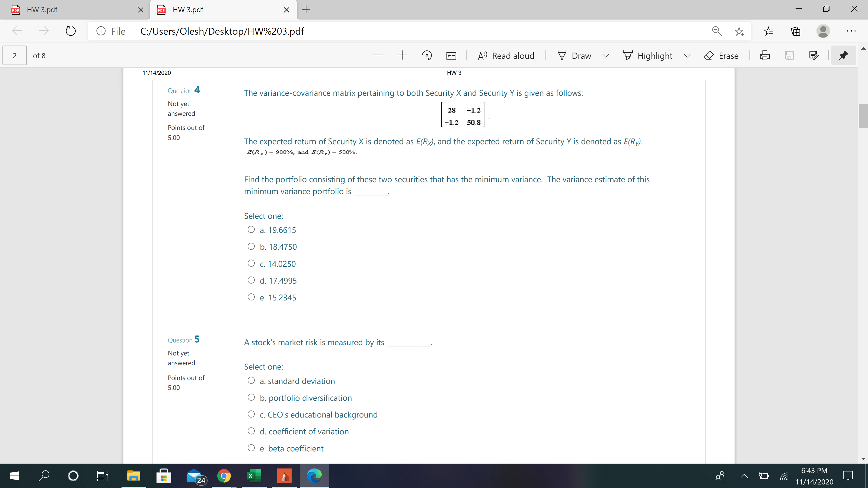
Task: Select answer choice e. beta coefficient
Action: [251, 448]
